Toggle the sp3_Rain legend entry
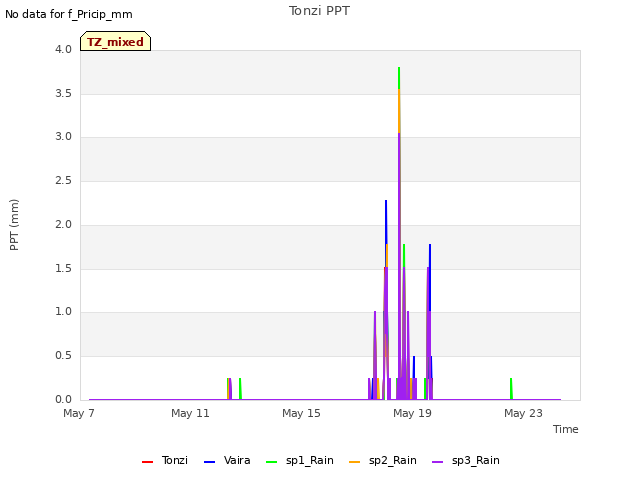Viewport: 640px width, 480px height. (x=466, y=460)
